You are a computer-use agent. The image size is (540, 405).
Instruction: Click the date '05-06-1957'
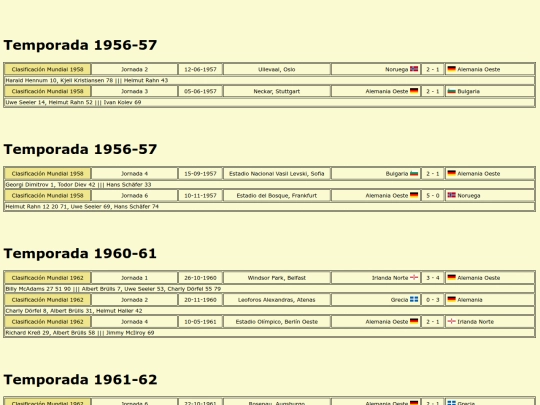(200, 91)
